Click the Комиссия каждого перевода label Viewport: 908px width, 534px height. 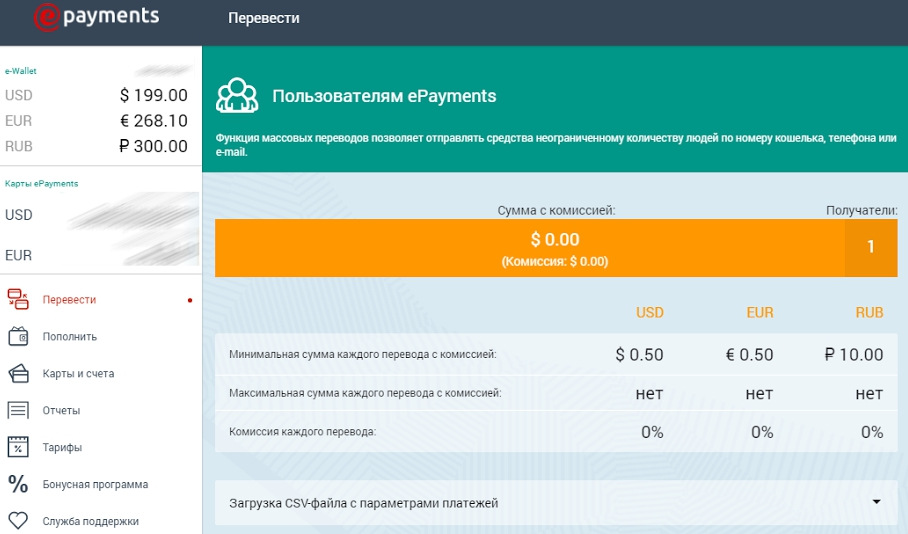(x=302, y=431)
